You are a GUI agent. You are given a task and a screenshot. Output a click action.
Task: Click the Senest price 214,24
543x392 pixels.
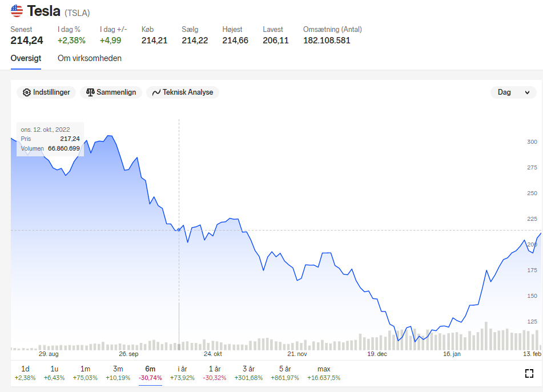27,41
